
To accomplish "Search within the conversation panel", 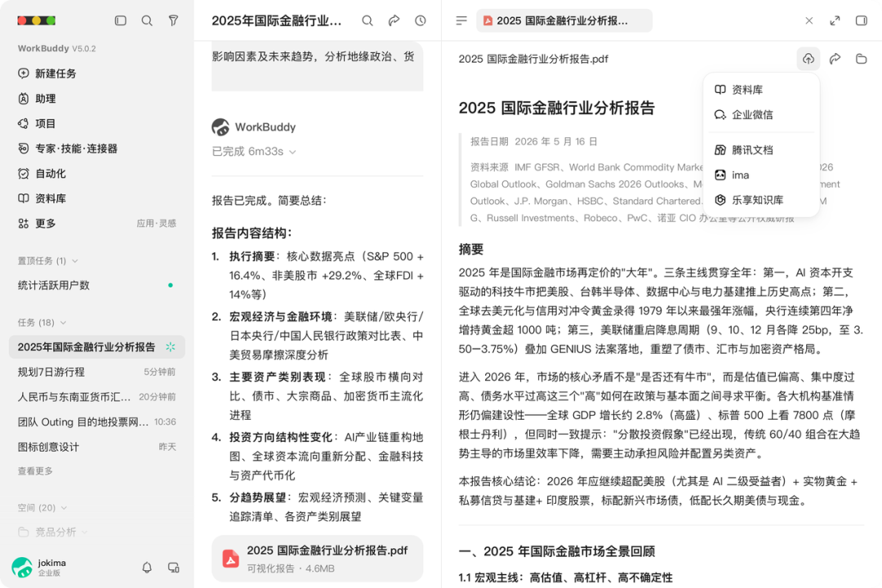I will pos(367,20).
